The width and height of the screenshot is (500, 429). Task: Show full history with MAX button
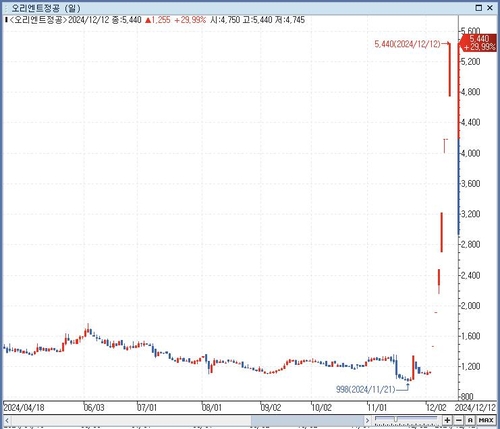[x=486, y=420]
